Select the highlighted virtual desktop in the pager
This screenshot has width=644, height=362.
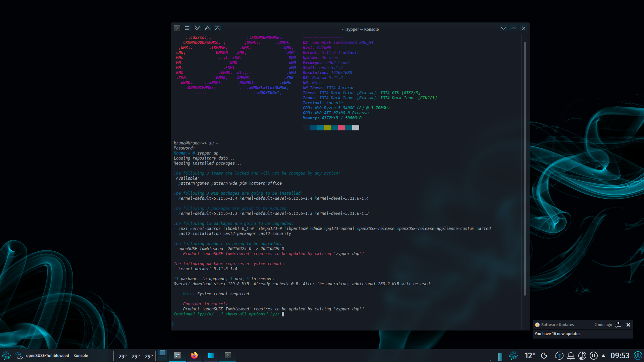coord(163,353)
